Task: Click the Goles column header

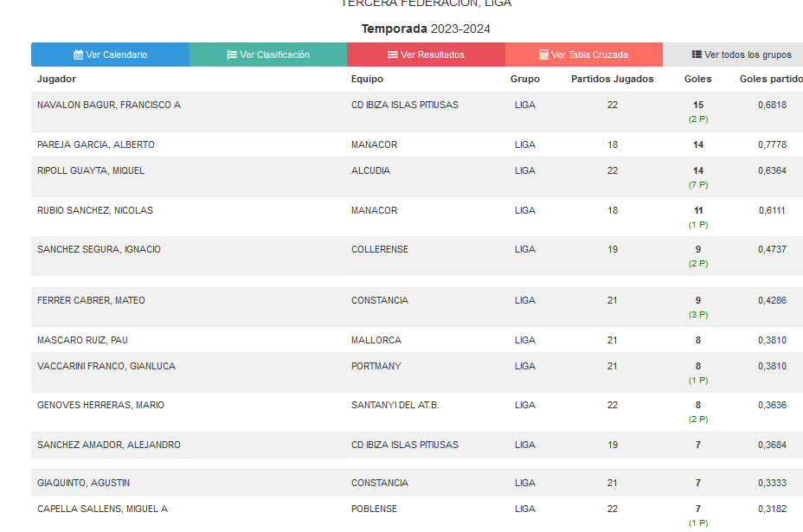Action: click(697, 79)
